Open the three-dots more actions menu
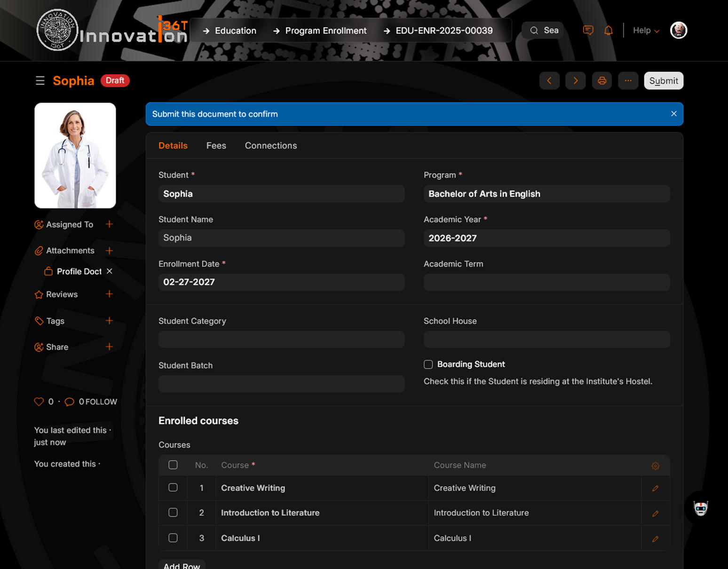 [628, 81]
